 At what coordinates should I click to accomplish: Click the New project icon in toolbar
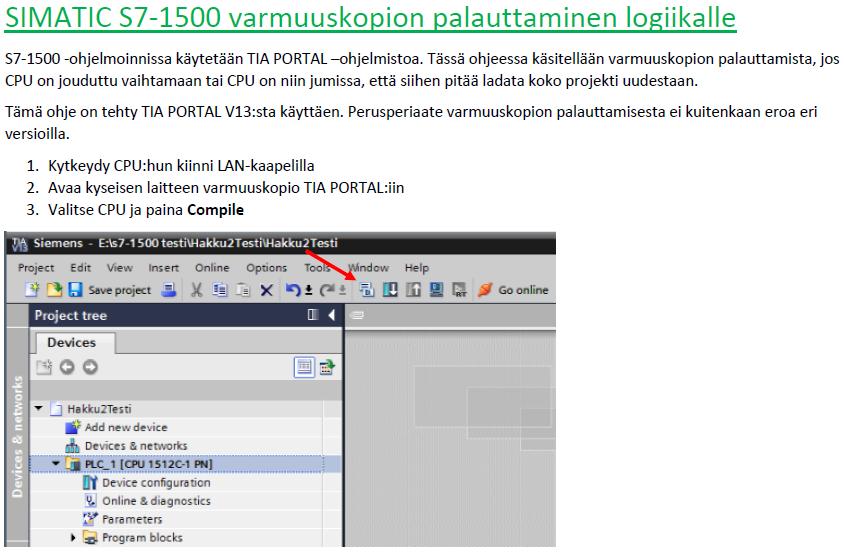[x=32, y=289]
